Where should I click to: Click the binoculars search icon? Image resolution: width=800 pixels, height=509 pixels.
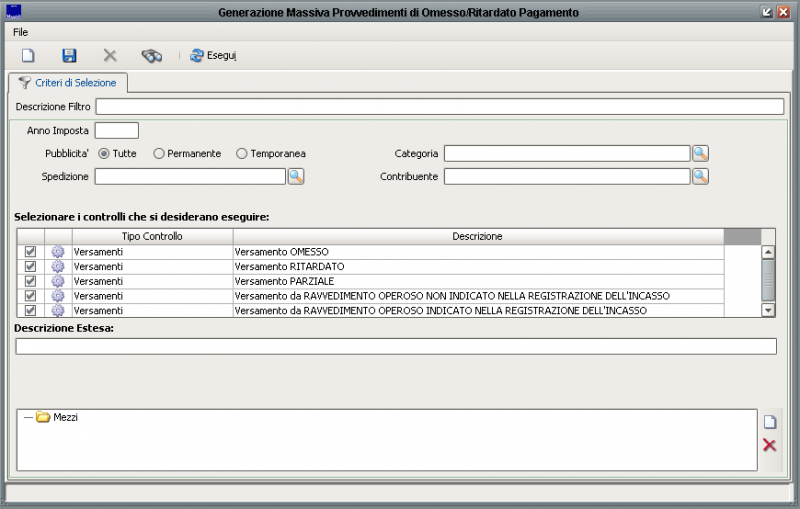point(151,55)
